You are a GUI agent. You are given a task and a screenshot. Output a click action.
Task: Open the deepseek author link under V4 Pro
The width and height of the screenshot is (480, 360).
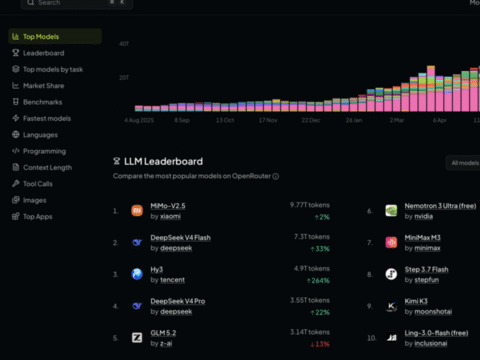[176, 312]
